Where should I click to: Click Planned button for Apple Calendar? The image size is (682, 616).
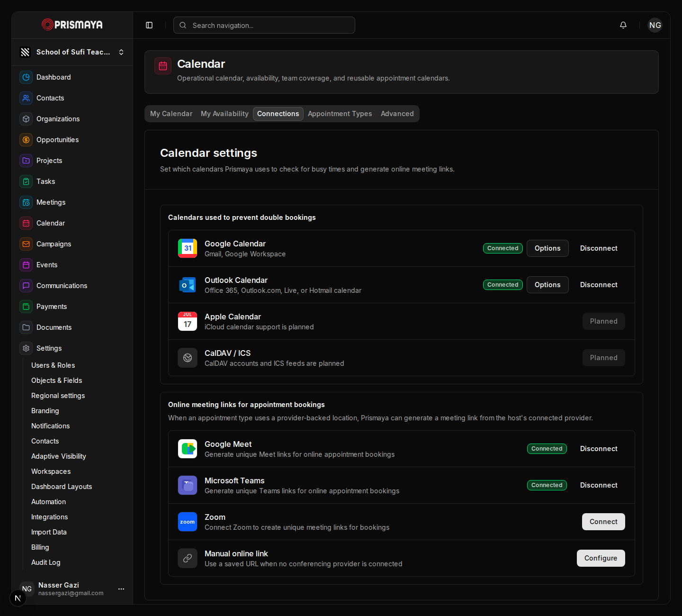[603, 321]
